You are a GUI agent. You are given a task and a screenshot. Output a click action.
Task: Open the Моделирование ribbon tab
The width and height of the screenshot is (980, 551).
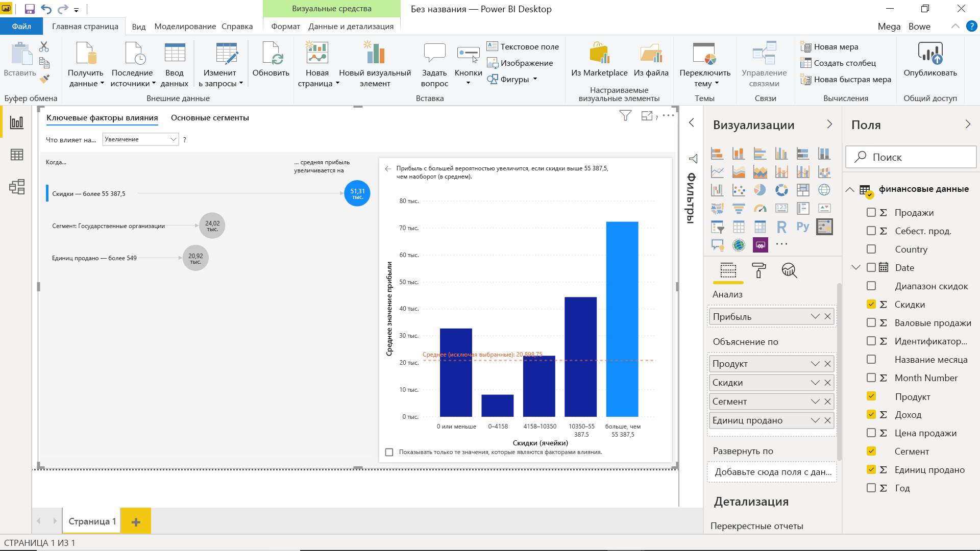185,27
